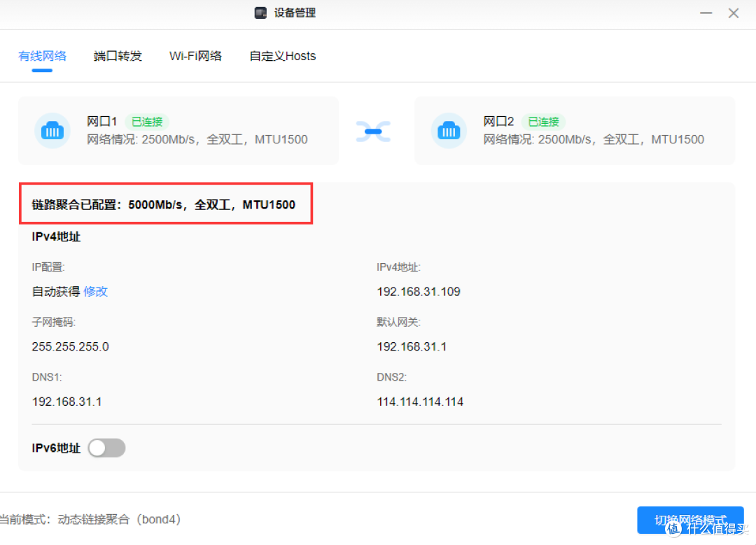This screenshot has width=756, height=545.
Task: Click the 网口1 已连接 status badge
Action: pos(147,122)
